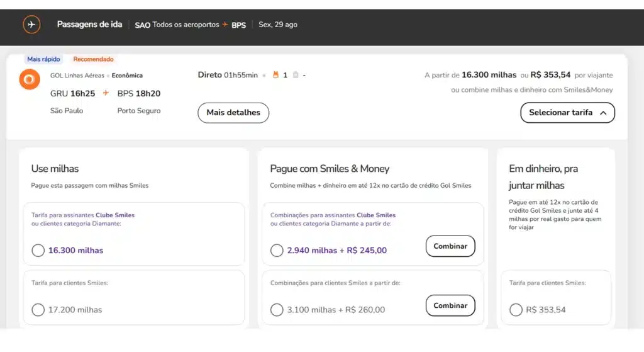Click the Mais rápido badge

tap(43, 59)
